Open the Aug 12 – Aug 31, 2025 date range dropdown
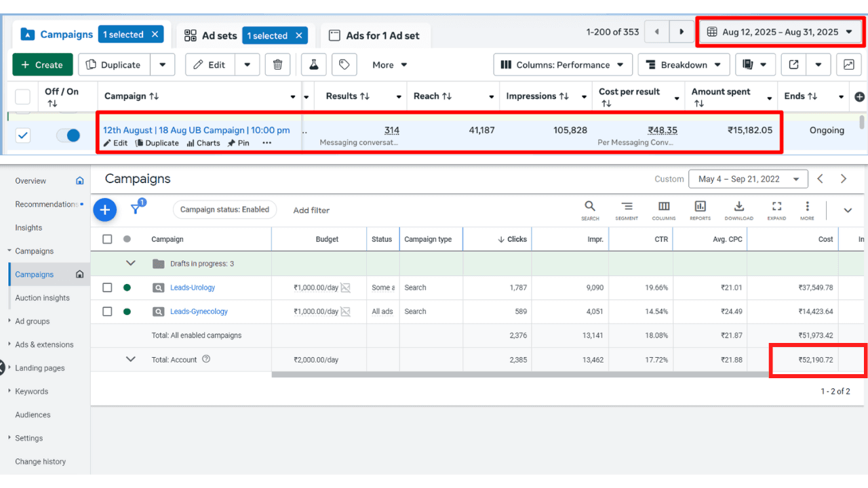Image resolution: width=868 pixels, height=488 pixels. pyautogui.click(x=780, y=32)
